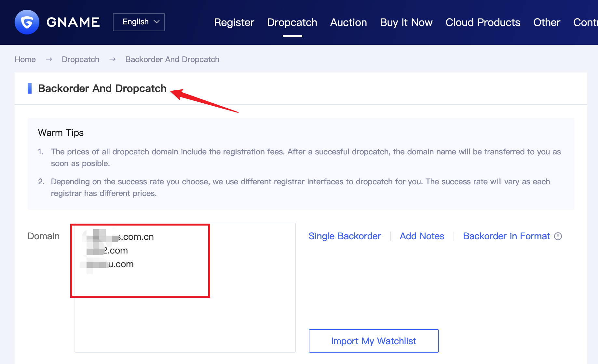This screenshot has width=598, height=364.
Task: Click the GNAME brand name text
Action: click(x=73, y=22)
